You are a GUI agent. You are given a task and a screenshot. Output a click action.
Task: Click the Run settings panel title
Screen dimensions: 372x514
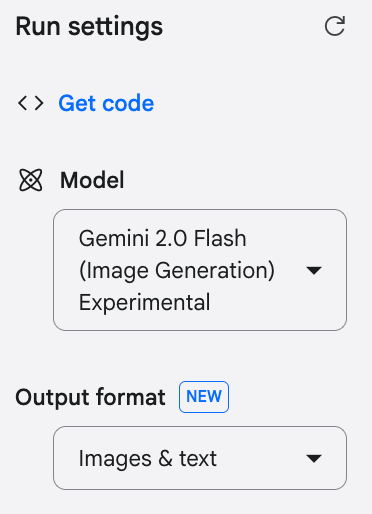coord(89,27)
